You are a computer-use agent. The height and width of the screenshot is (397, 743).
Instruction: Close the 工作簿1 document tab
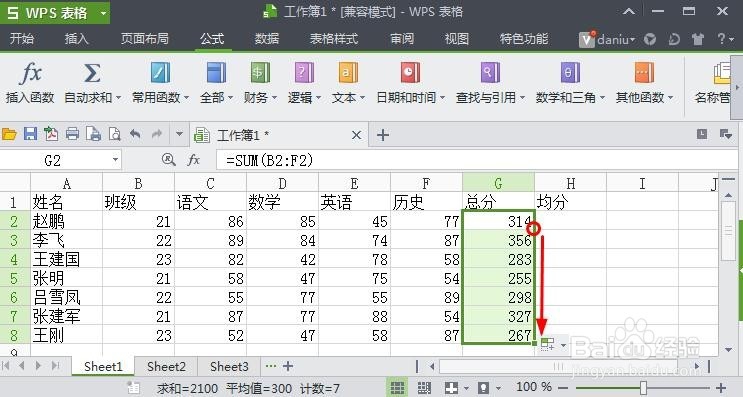tap(356, 135)
